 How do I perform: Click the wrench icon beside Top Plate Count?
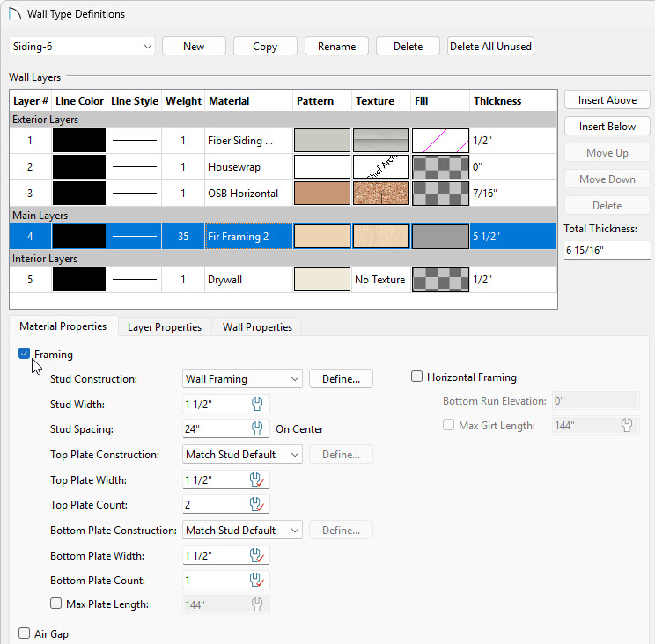click(257, 505)
